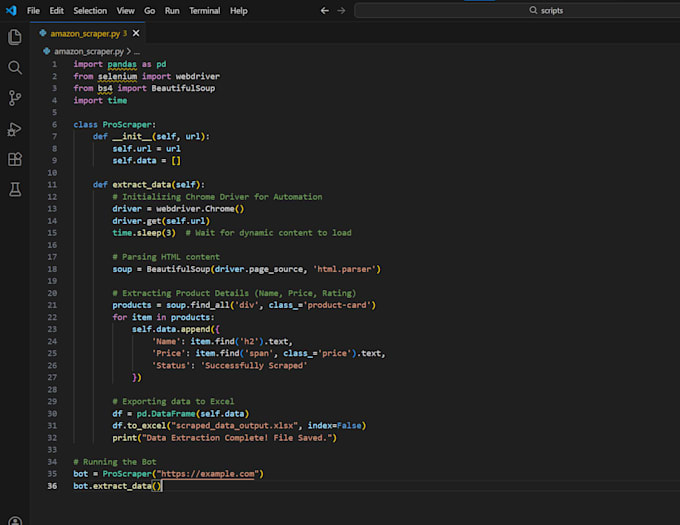Click the '# Parsing HTML content' comment
The height and width of the screenshot is (525, 680).
(x=166, y=257)
